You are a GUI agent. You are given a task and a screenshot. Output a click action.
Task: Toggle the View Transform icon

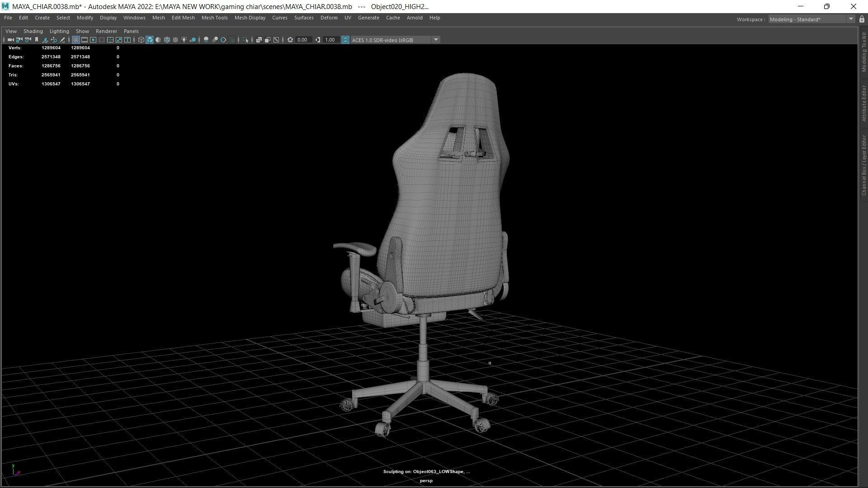click(345, 40)
